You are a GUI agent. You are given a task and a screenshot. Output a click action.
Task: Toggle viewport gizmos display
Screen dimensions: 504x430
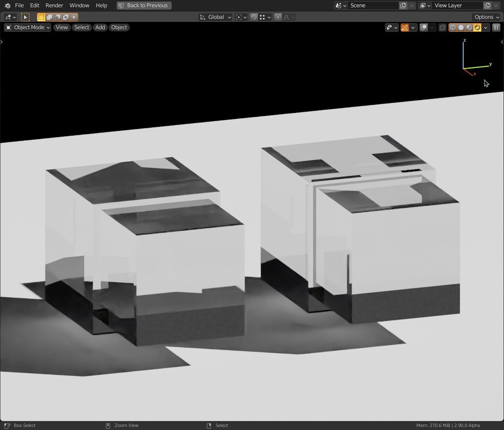click(405, 27)
